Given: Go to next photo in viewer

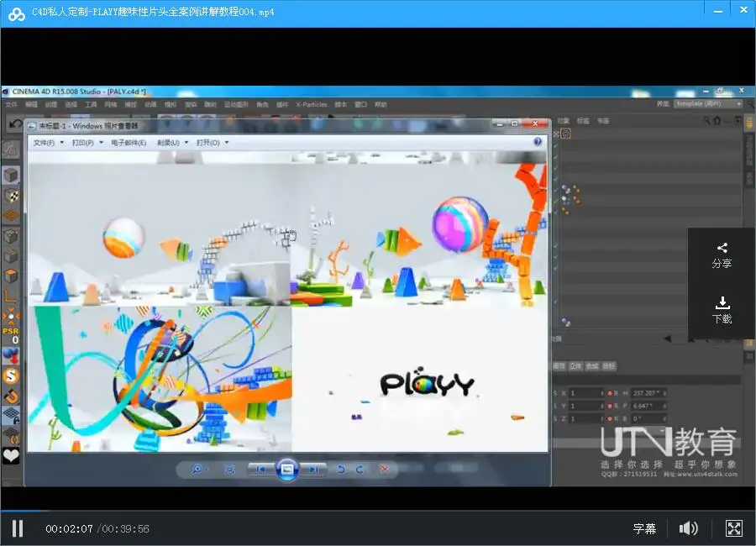Looking at the screenshot, I should pyautogui.click(x=313, y=470).
